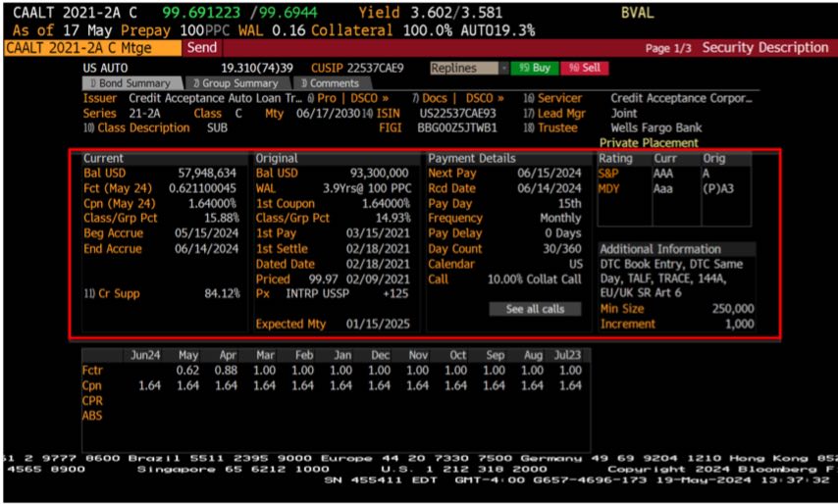The image size is (838, 504).
Task: Click the Page 1/3 indicator
Action: (668, 49)
